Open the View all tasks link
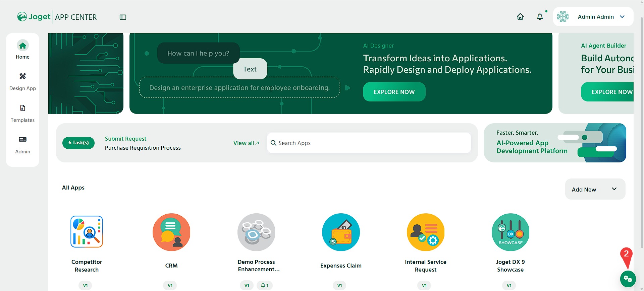Viewport: 644px width, 291px height. pos(246,143)
